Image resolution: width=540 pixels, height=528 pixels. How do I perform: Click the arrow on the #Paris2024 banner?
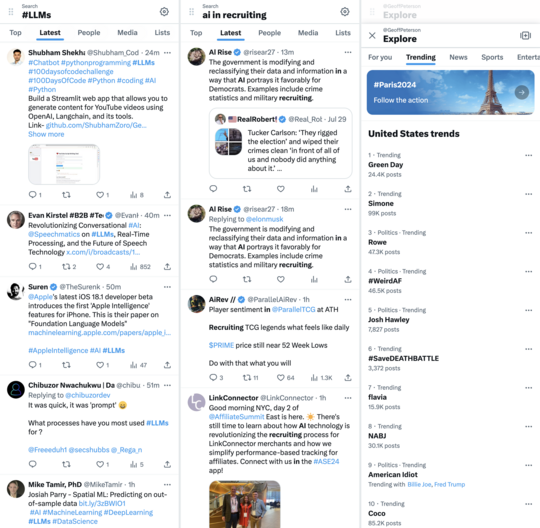point(522,92)
